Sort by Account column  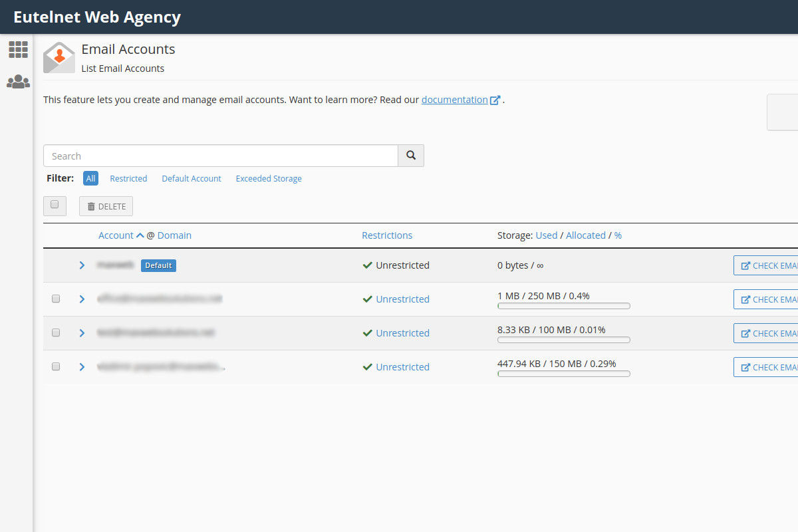point(116,235)
